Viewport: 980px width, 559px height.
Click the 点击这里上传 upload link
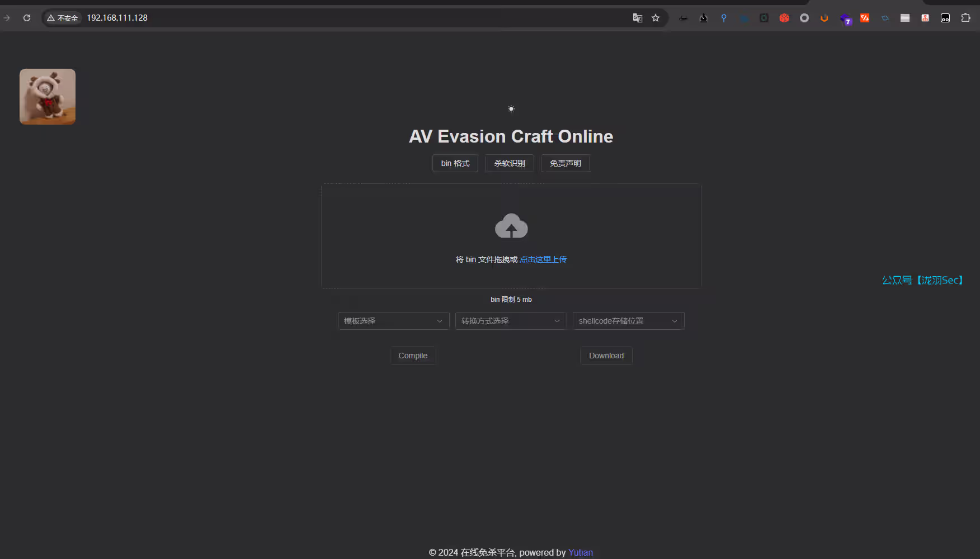click(543, 259)
